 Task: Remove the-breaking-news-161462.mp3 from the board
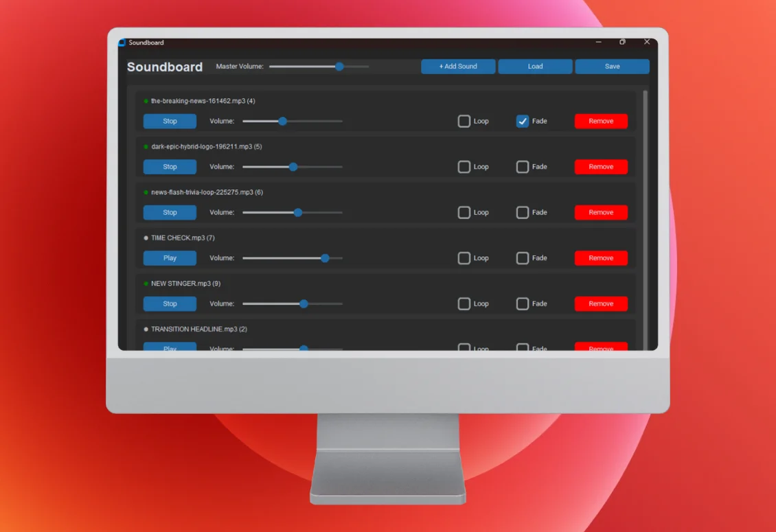pyautogui.click(x=601, y=122)
